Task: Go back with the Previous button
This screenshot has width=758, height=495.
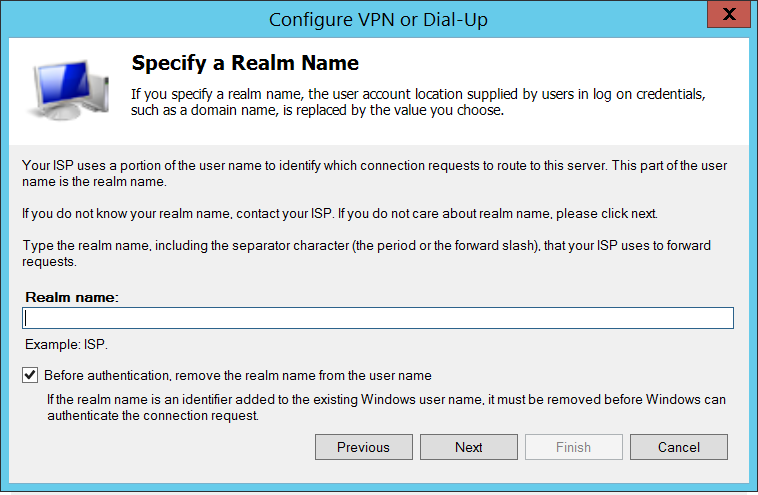Action: pyautogui.click(x=361, y=447)
